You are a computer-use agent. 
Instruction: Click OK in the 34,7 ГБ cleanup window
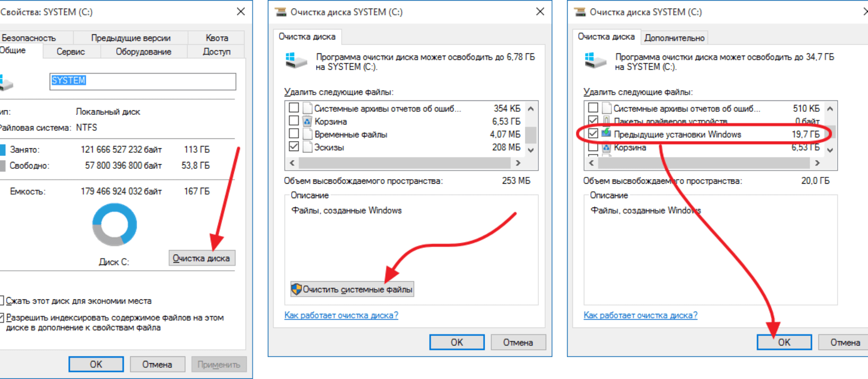click(784, 342)
